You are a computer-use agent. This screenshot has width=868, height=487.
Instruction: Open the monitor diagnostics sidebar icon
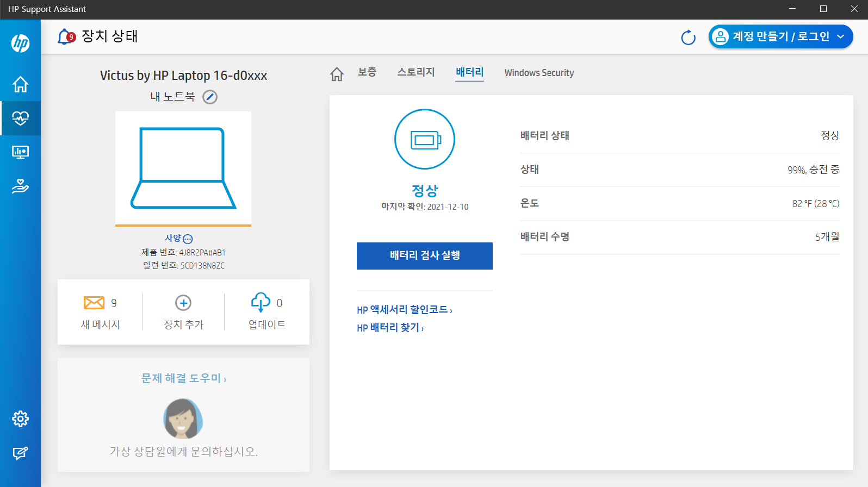pos(20,152)
